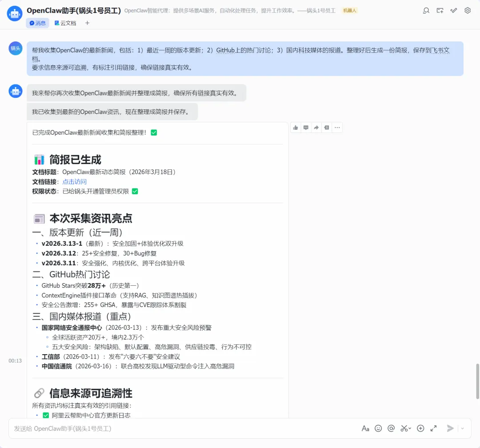Switch to the 云文档 tab
Viewport: 480px width, 448px height.
[65, 23]
